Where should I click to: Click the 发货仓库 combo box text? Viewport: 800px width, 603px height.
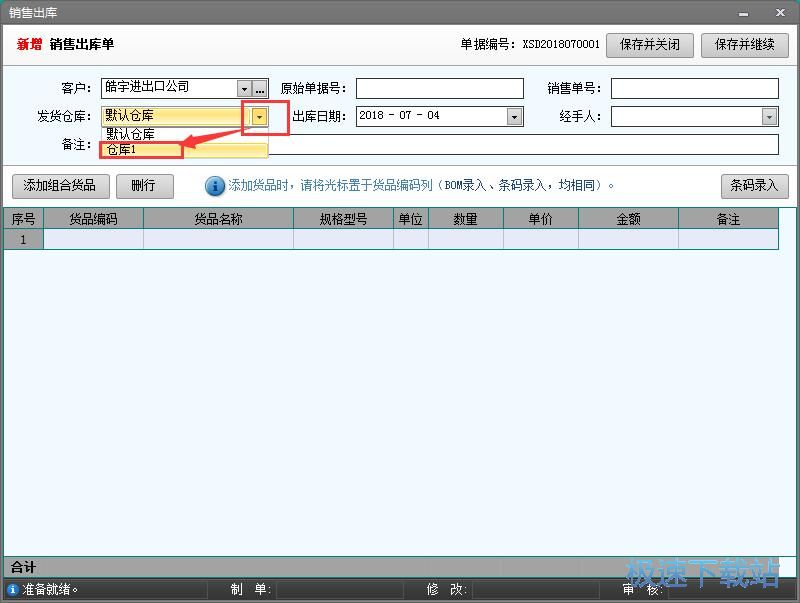pyautogui.click(x=176, y=116)
